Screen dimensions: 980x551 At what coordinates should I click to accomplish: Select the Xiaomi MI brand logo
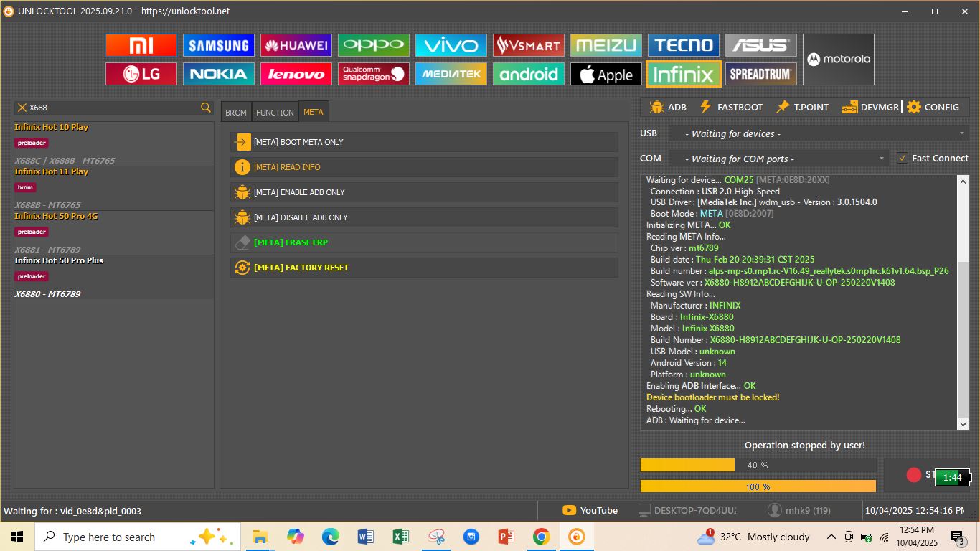click(141, 45)
